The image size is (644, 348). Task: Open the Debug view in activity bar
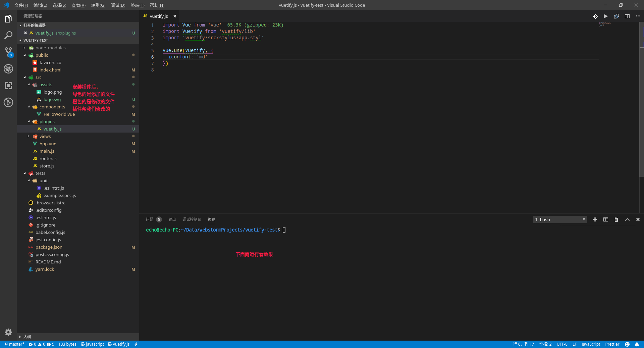coord(8,69)
